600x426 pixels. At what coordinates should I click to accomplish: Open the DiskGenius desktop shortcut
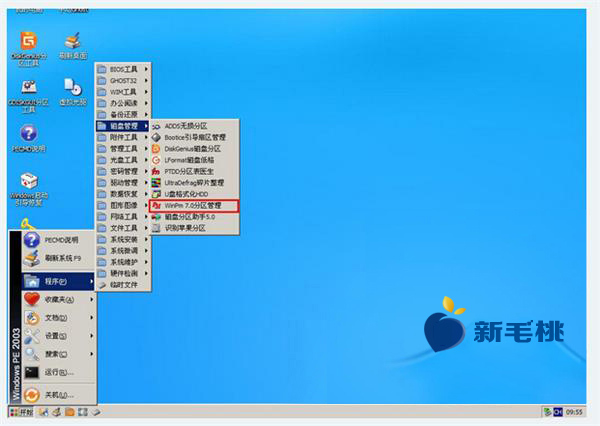pos(29,49)
